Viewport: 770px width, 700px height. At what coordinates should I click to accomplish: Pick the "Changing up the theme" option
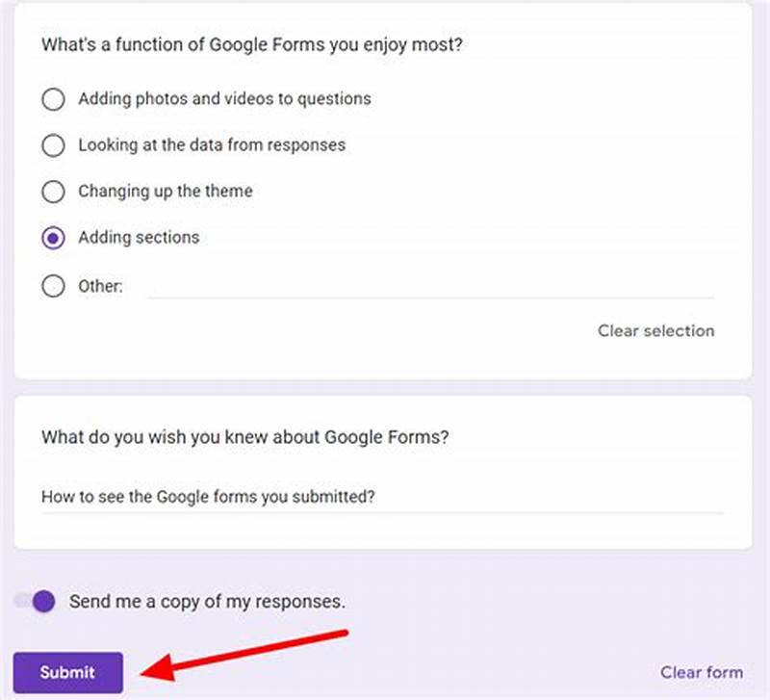[53, 192]
